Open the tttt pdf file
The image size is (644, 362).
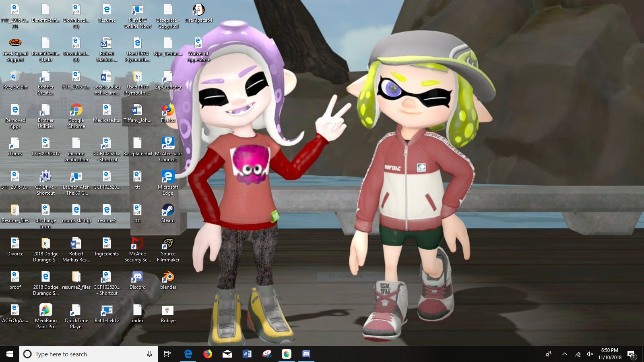pyautogui.click(x=138, y=213)
